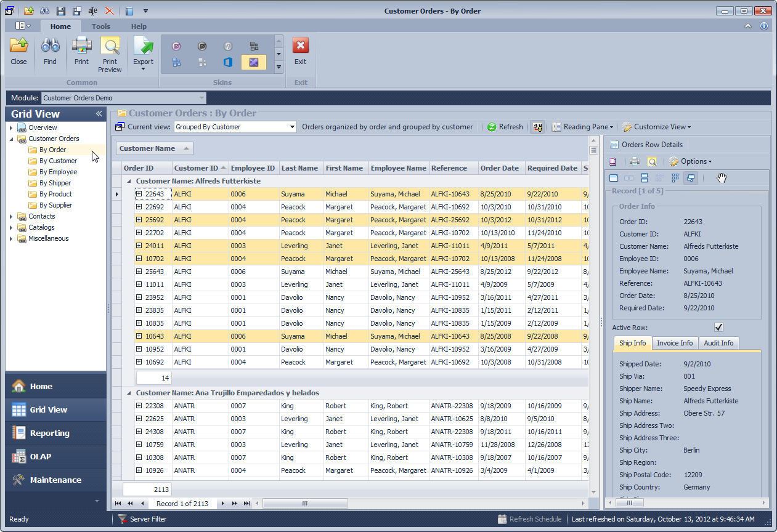Click the Refresh button in view toolbar

point(505,127)
